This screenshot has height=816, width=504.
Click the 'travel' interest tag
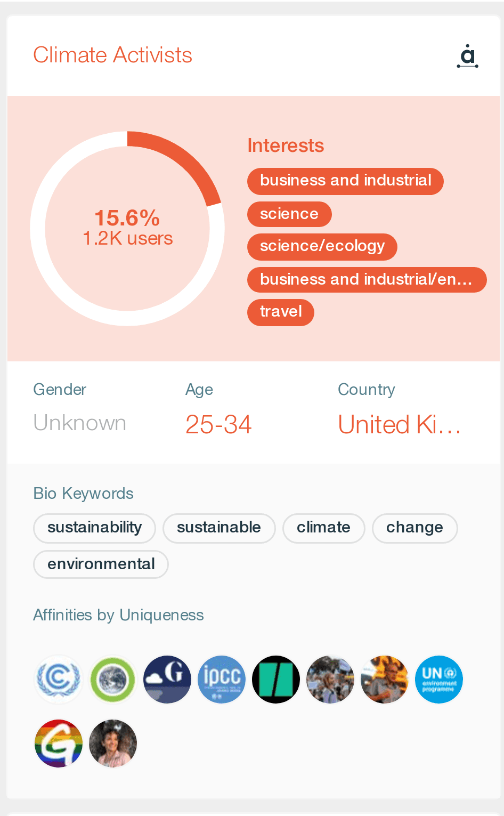click(280, 312)
